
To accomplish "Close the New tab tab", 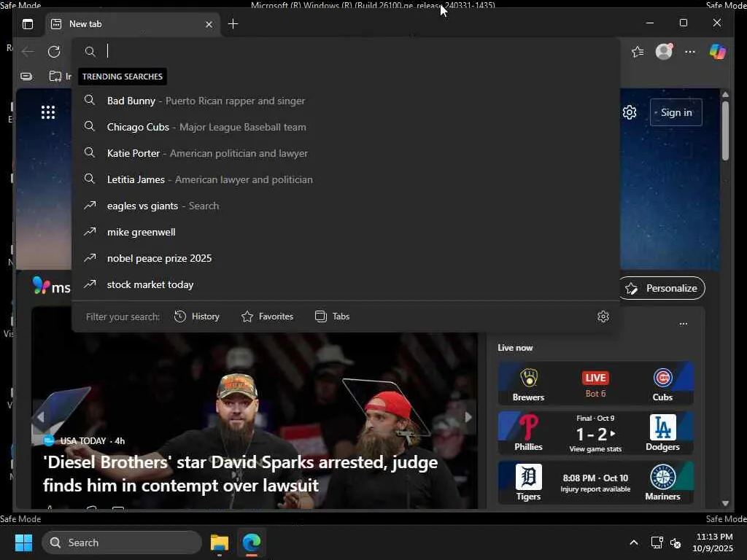I will point(209,24).
